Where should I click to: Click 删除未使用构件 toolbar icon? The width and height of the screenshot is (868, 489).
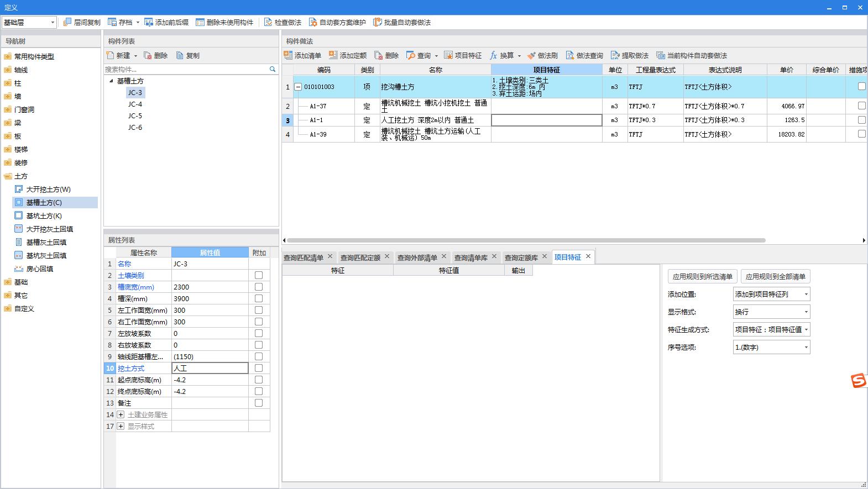200,22
